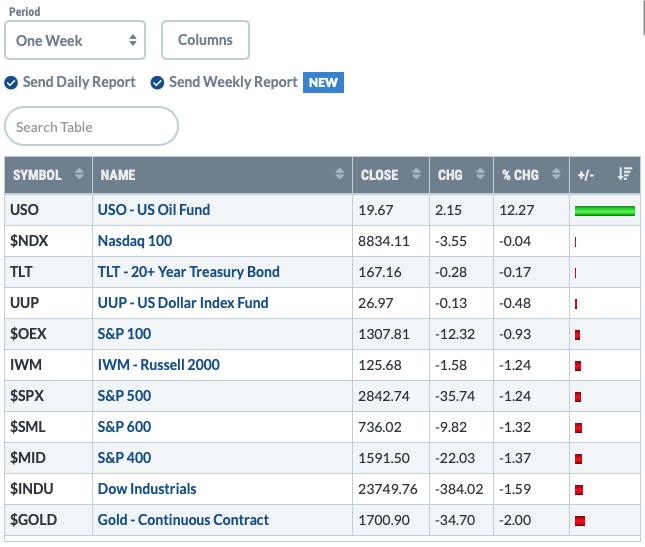Click the green bar in USO row

pyautogui.click(x=605, y=211)
